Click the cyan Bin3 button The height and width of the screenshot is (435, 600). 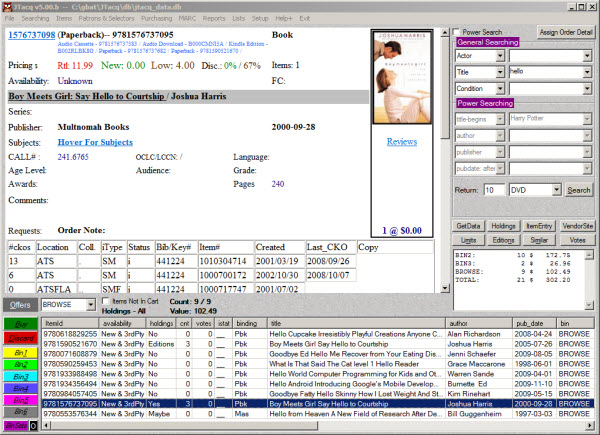[21, 376]
